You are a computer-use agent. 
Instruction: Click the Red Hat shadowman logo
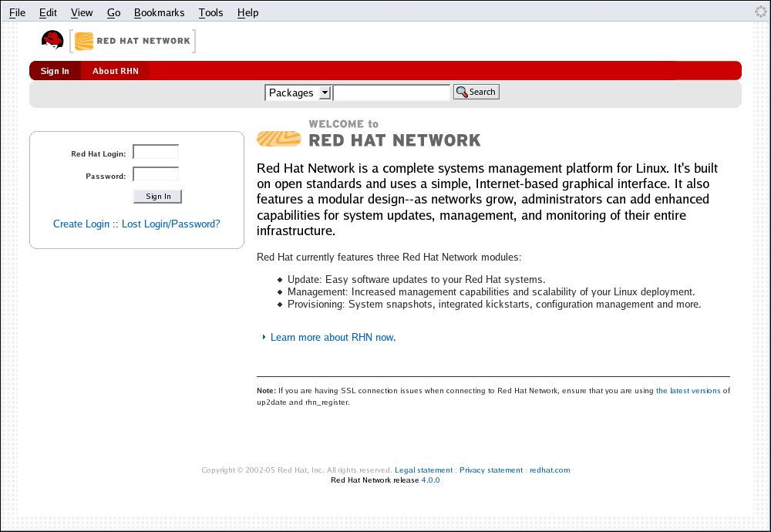[52, 40]
